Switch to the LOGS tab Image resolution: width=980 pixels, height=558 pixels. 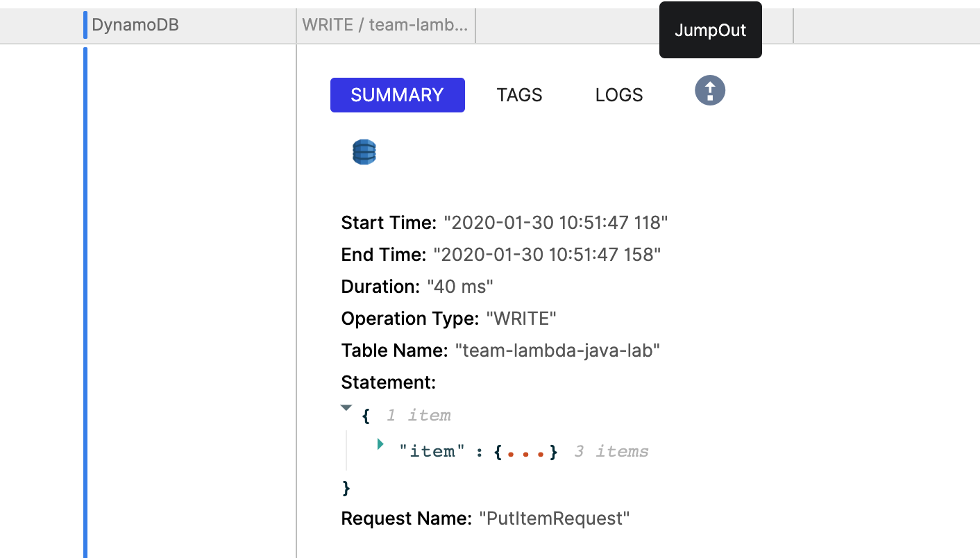(619, 95)
